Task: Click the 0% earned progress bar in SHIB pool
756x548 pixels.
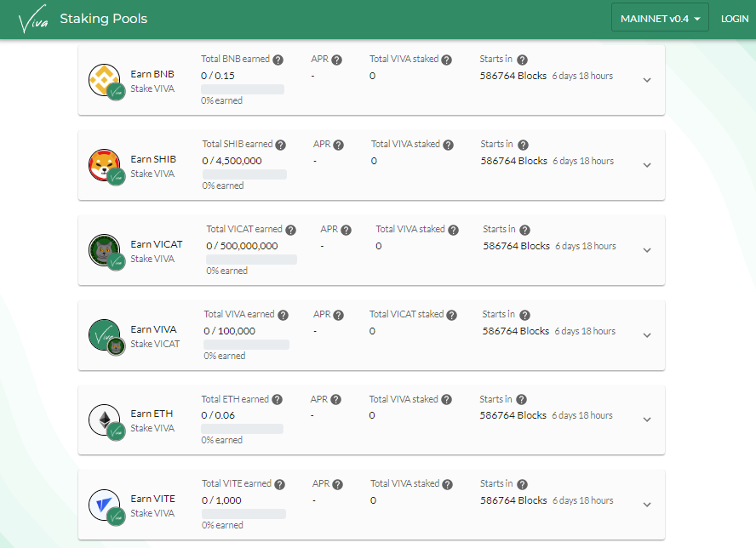Action: tap(243, 174)
